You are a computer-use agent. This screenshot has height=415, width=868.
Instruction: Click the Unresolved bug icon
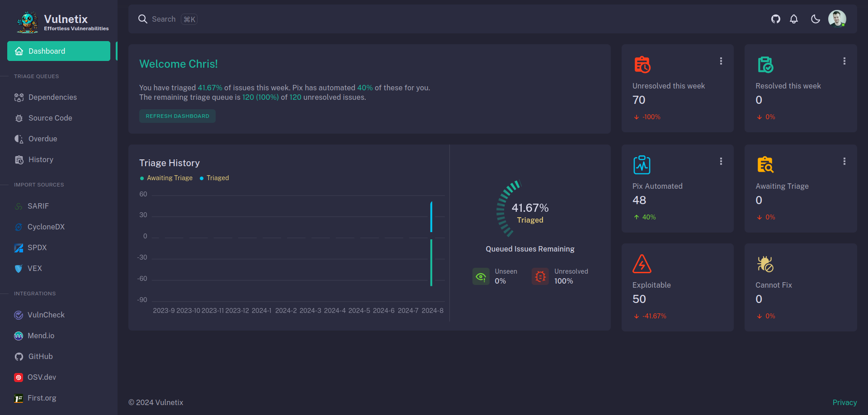540,276
